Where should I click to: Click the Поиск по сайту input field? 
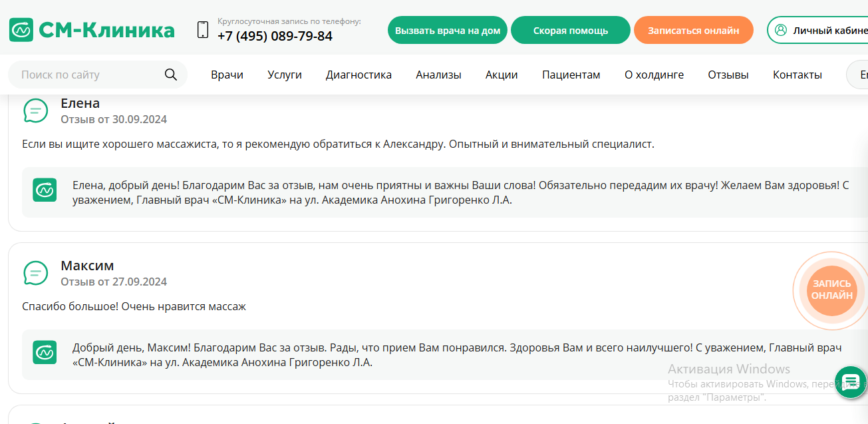coord(86,75)
